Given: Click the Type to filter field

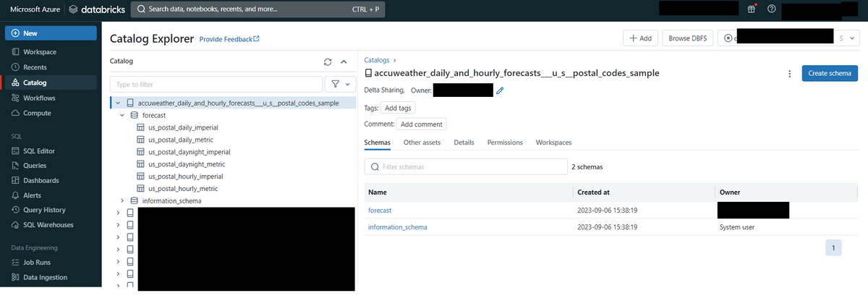Looking at the screenshot, I should click(216, 84).
